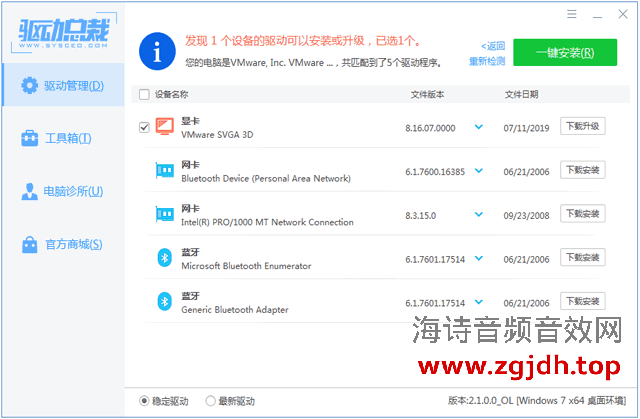The image size is (640, 419).
Task: Expand version dropdown for Bluetooth Device PAN
Action: pos(479,171)
